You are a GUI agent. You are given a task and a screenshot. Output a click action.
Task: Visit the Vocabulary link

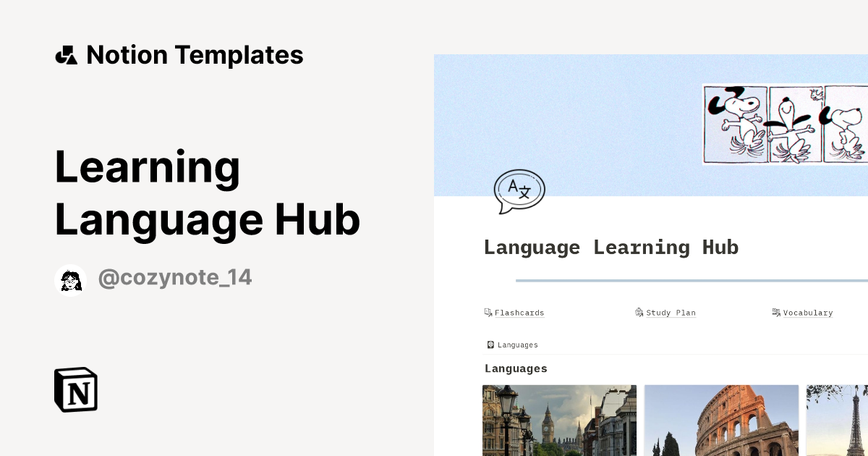(x=808, y=313)
